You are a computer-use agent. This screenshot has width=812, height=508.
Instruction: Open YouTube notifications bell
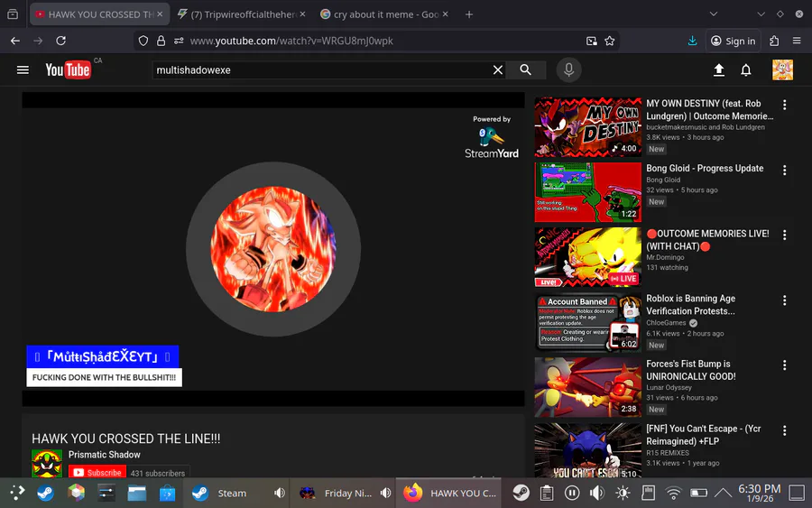(x=746, y=69)
